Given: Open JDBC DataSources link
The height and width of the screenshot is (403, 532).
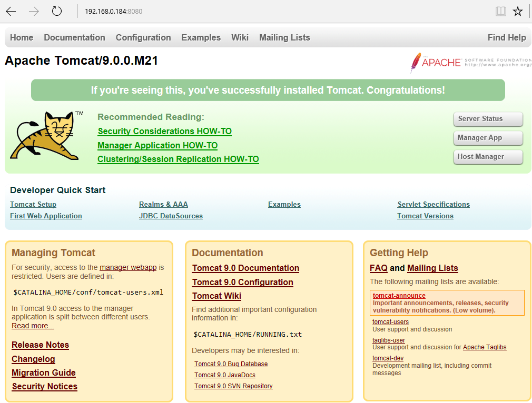Looking at the screenshot, I should [171, 216].
